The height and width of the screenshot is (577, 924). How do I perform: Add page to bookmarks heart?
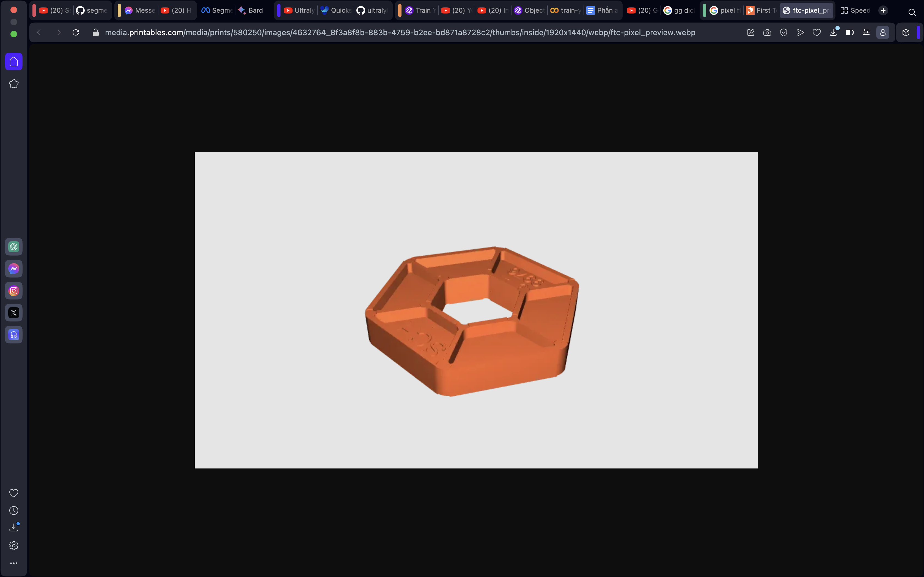tap(817, 32)
